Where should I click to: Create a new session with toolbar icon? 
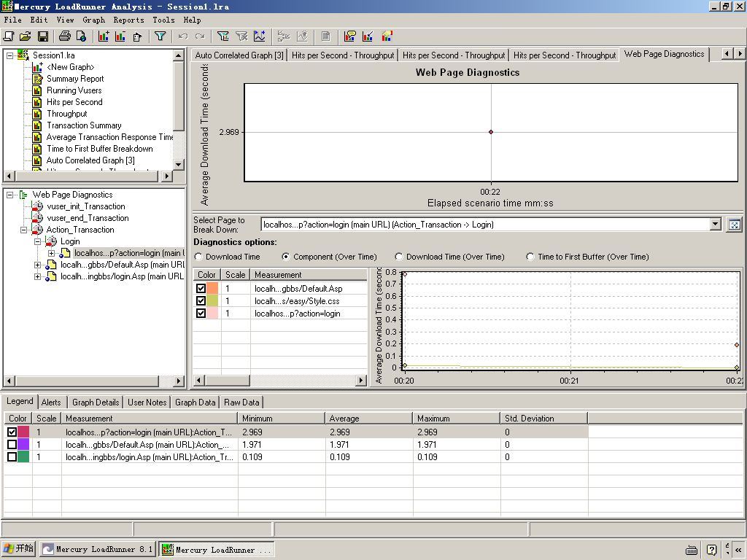(x=9, y=36)
